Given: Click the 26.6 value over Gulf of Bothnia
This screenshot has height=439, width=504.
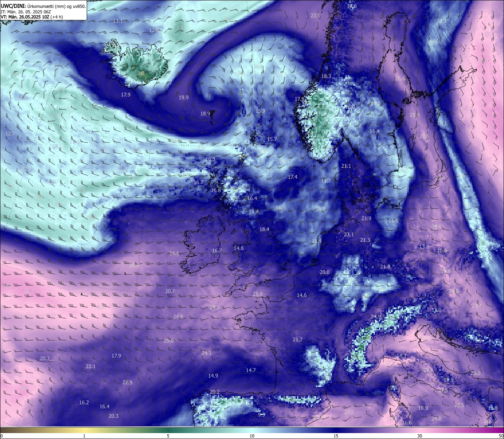Looking at the screenshot, I should 400,79.
